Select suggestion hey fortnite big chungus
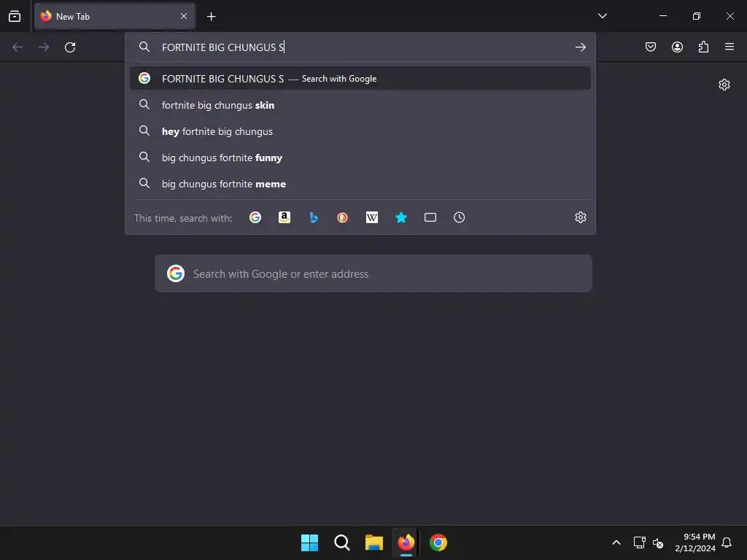 click(x=360, y=131)
